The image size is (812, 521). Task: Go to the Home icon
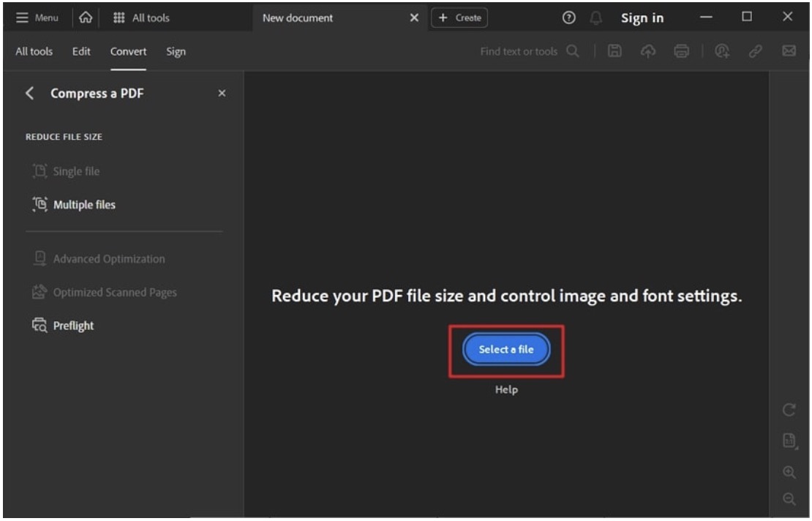(86, 18)
